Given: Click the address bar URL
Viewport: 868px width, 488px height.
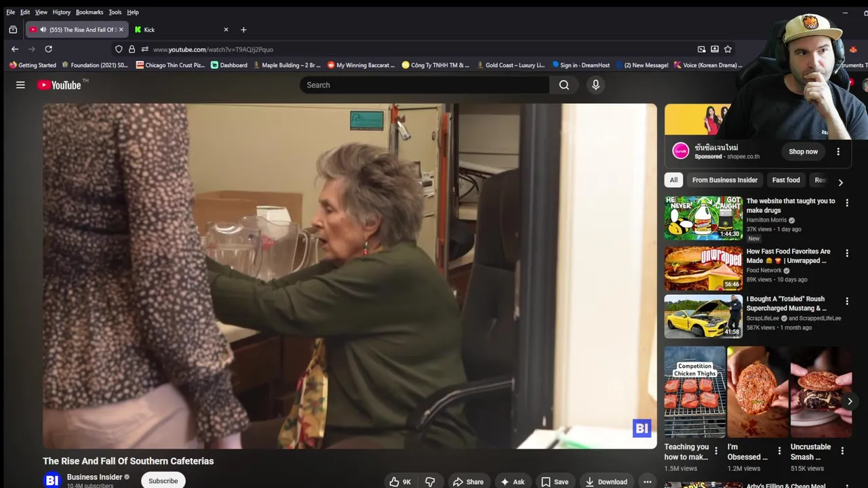Looking at the screenshot, I should 213,49.
